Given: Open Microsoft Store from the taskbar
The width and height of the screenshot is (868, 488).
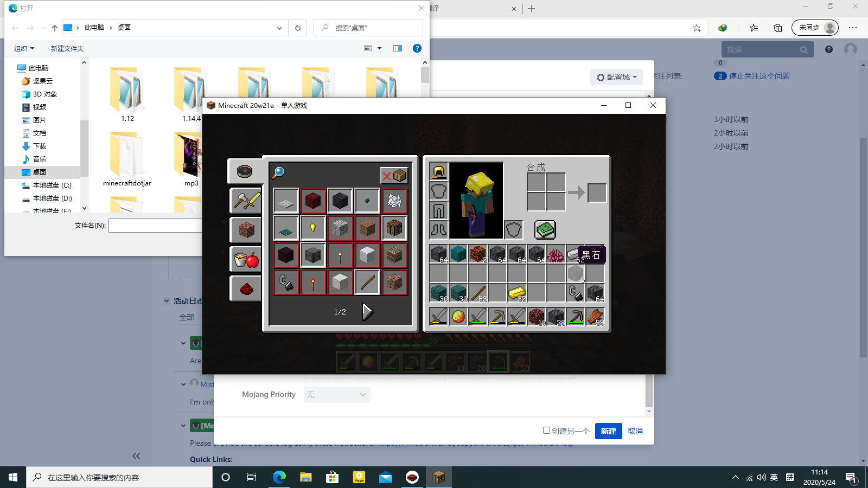Looking at the screenshot, I should tap(332, 477).
